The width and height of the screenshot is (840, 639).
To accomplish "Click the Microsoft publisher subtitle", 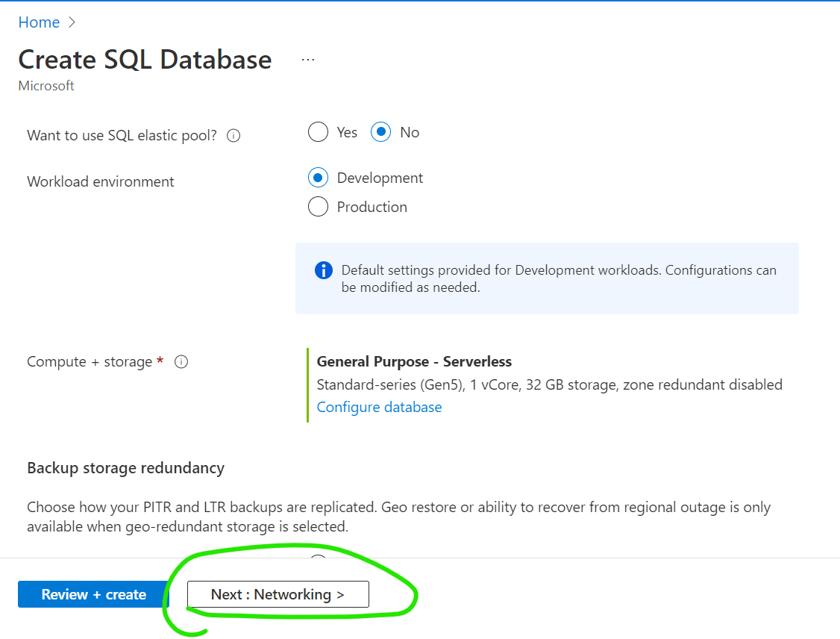I will pos(46,86).
